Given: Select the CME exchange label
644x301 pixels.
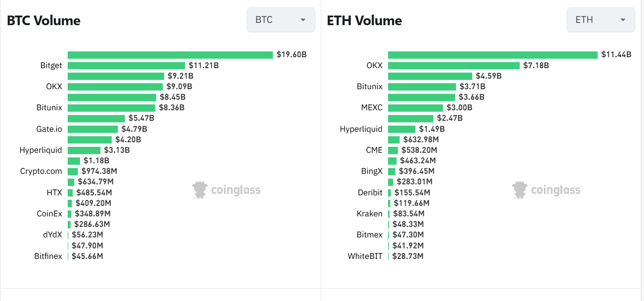Looking at the screenshot, I should [375, 150].
